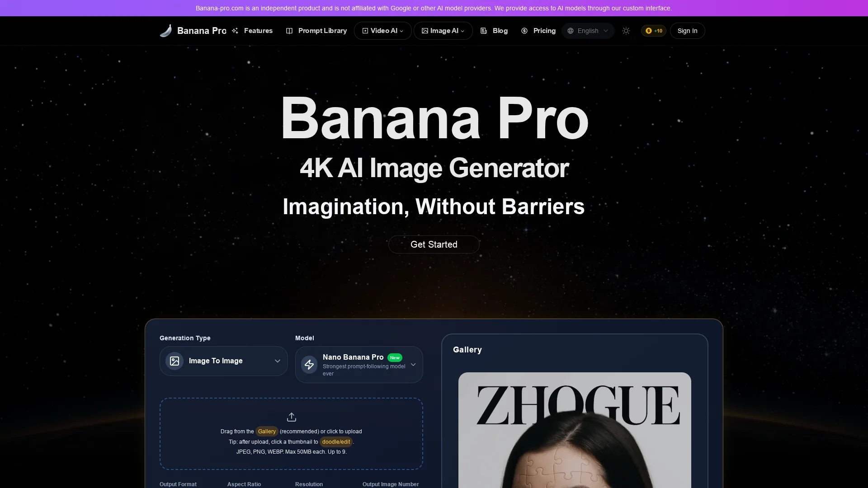
Task: Click the Video AI play icon
Action: [x=365, y=31]
